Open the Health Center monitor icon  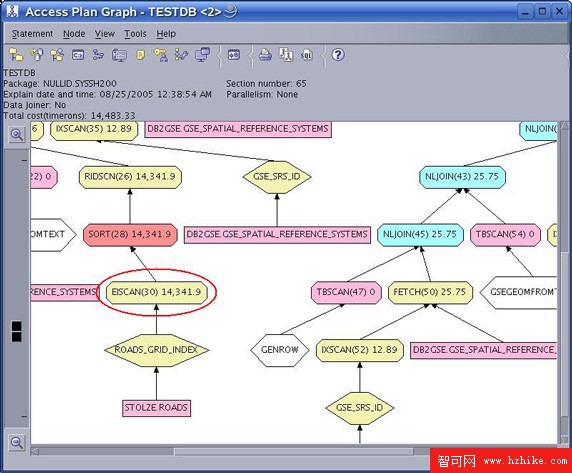[119, 55]
